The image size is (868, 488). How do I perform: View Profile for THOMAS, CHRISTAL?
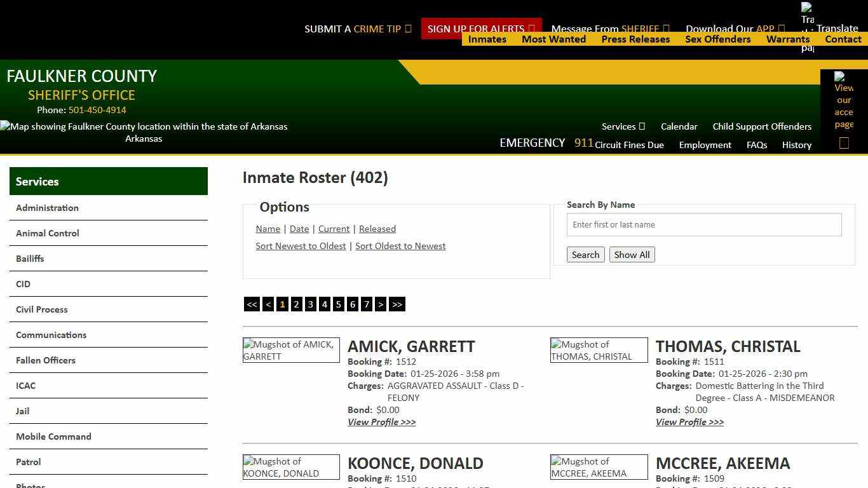689,422
